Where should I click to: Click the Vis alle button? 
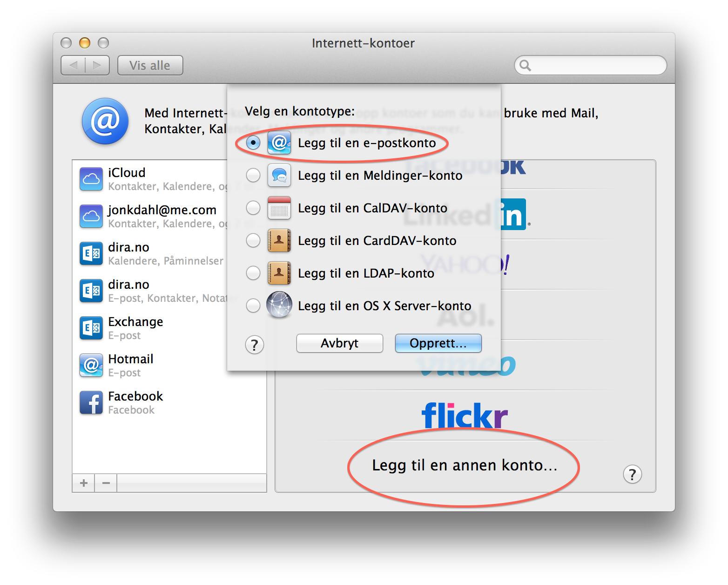(x=150, y=65)
